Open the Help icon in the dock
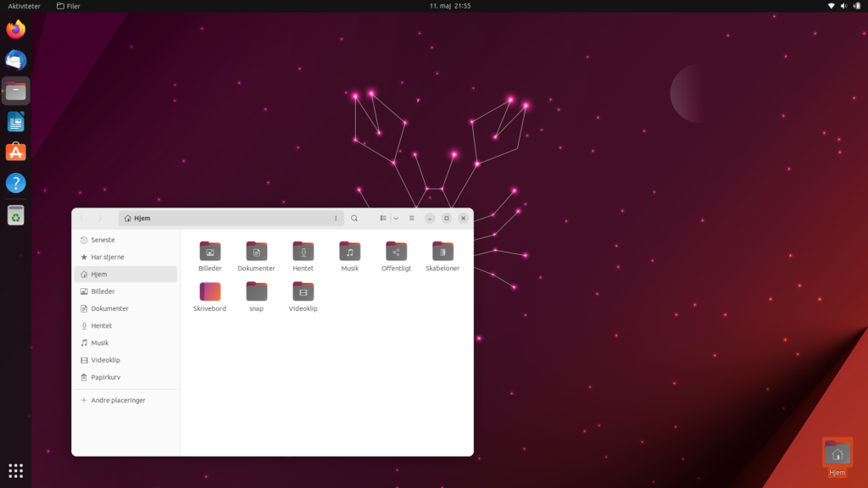This screenshot has width=868, height=488. click(x=15, y=183)
